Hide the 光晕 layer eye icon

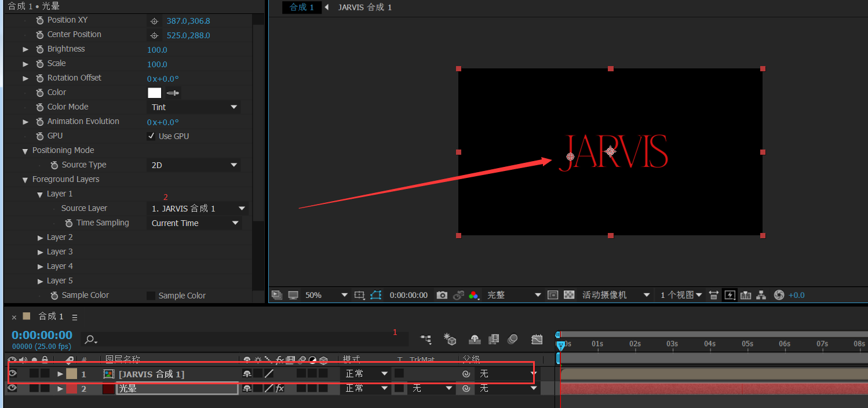point(12,388)
